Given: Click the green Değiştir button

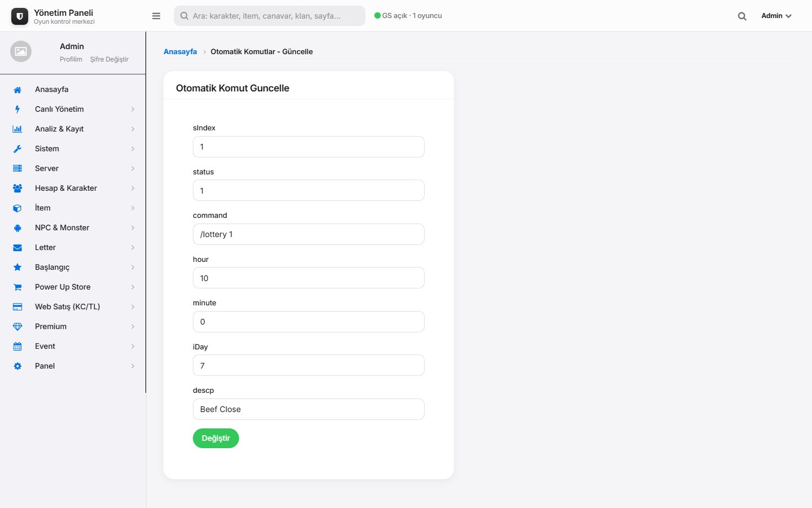Looking at the screenshot, I should tap(216, 439).
